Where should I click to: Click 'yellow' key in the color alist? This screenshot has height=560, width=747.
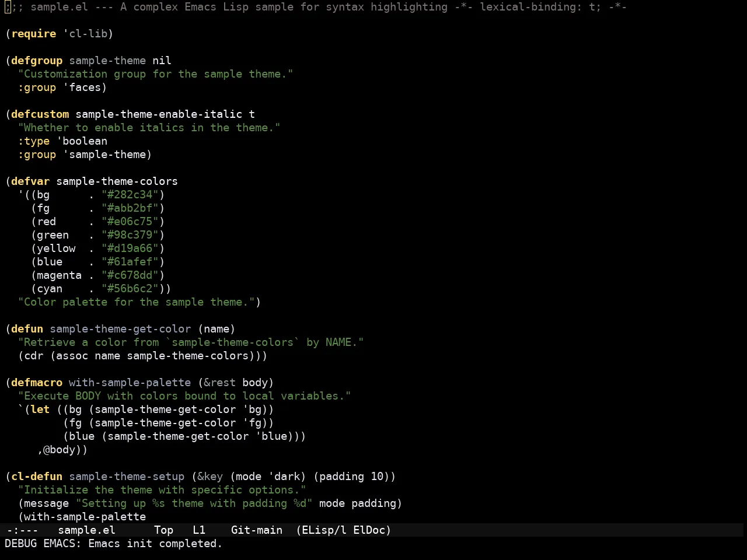tap(56, 249)
